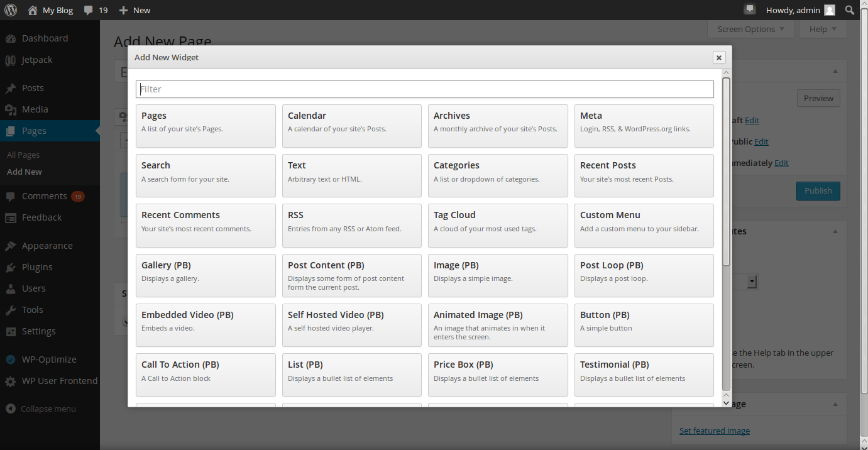Open the page attributes select dropdown
The height and width of the screenshot is (450, 868).
tap(752, 282)
